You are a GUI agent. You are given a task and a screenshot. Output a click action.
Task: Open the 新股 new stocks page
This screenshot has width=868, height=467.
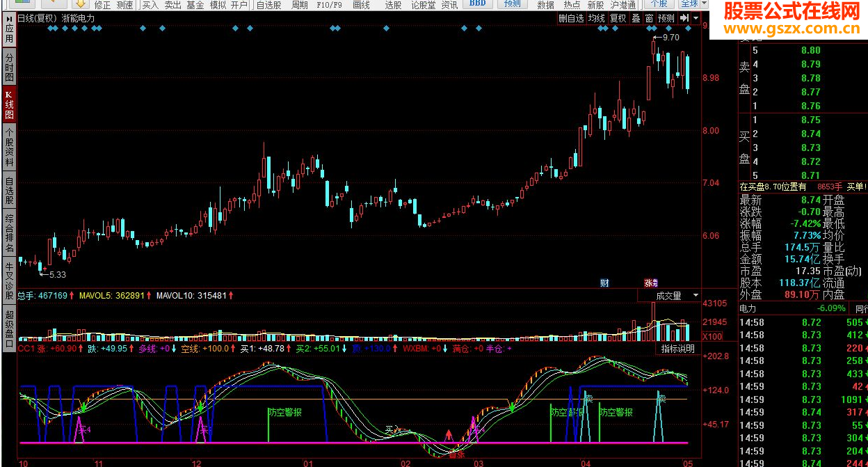tap(595, 4)
